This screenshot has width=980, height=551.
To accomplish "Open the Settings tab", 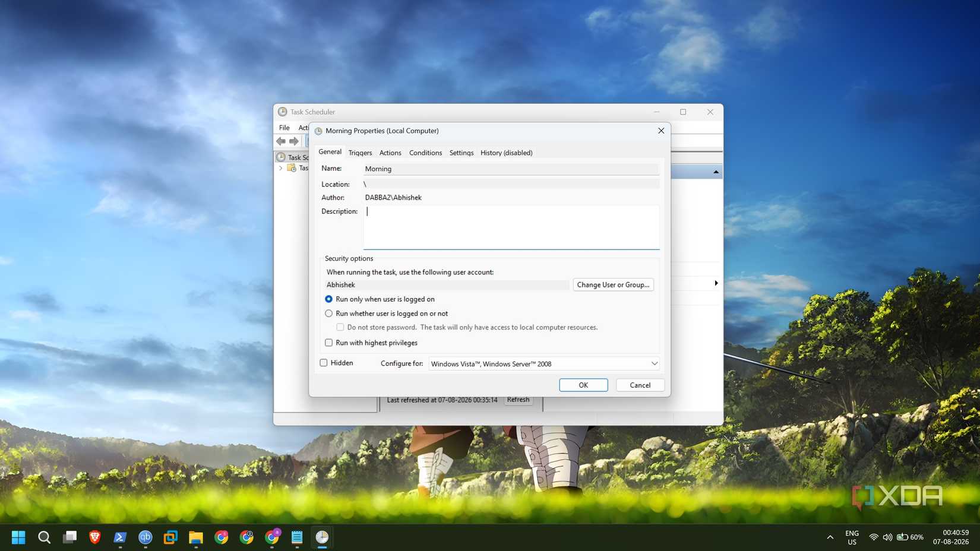I will coord(461,153).
